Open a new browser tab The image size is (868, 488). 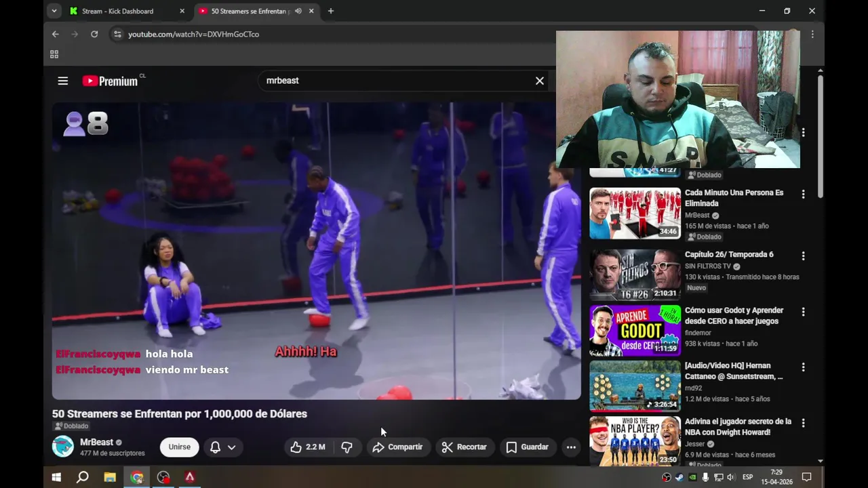(x=331, y=11)
